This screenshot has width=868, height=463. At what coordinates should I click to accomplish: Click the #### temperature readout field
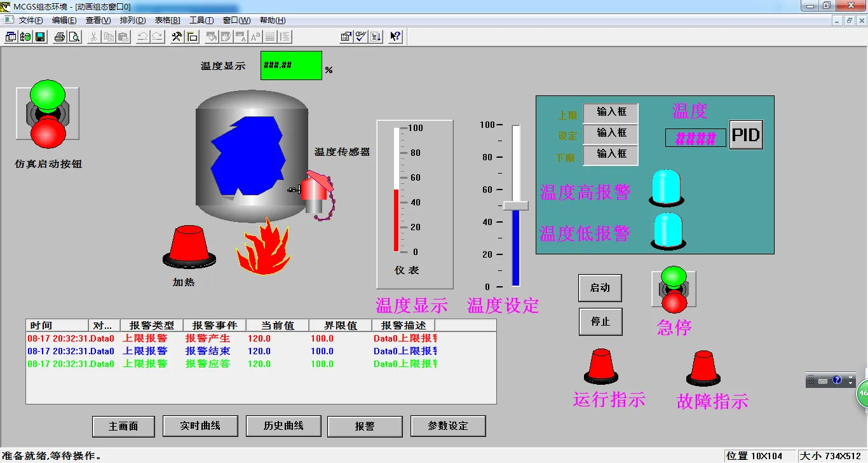(x=696, y=138)
